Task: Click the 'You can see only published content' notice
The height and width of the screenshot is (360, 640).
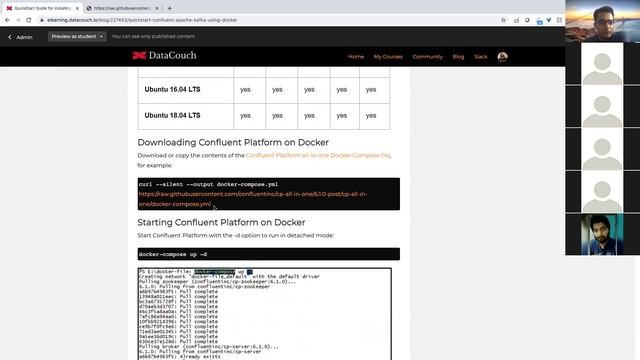Action: (x=153, y=36)
